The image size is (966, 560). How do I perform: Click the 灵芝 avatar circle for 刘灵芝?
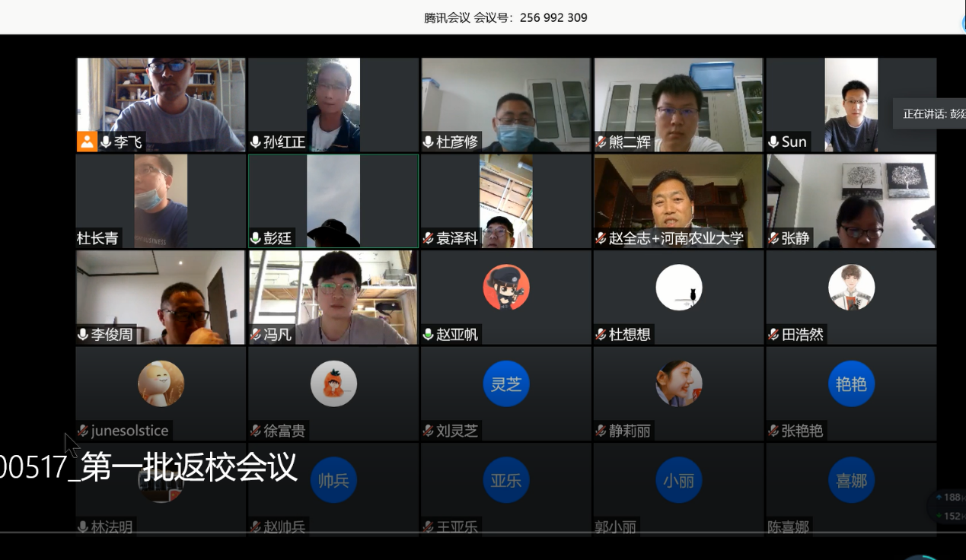[x=506, y=384]
